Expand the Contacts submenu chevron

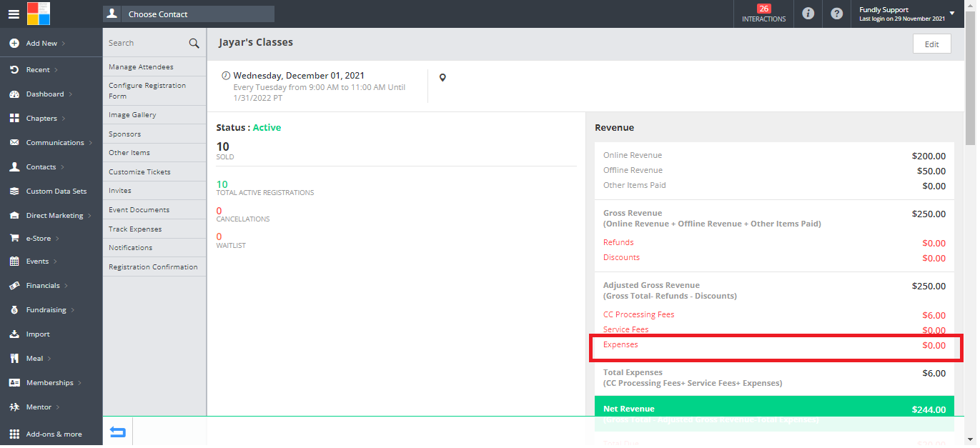tap(61, 167)
